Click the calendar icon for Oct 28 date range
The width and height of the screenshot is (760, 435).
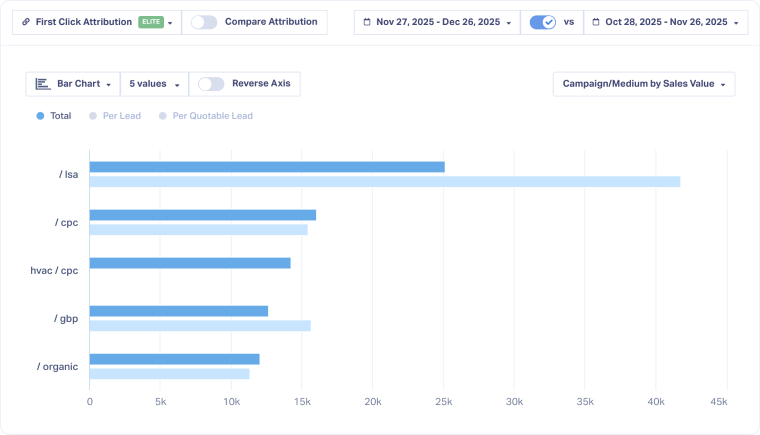tap(596, 22)
